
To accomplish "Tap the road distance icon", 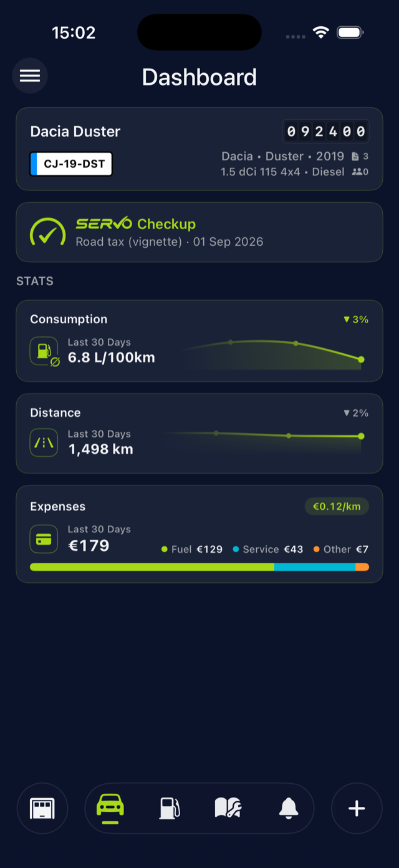I will (x=44, y=442).
